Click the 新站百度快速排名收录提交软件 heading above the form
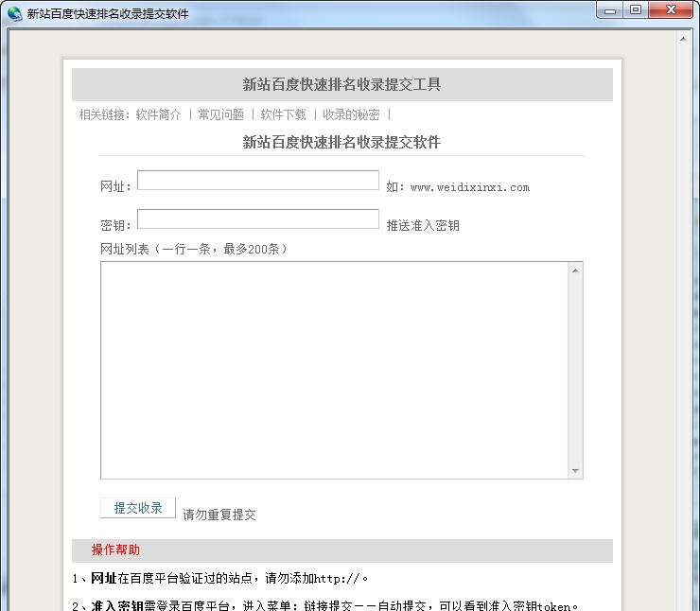 pos(342,142)
